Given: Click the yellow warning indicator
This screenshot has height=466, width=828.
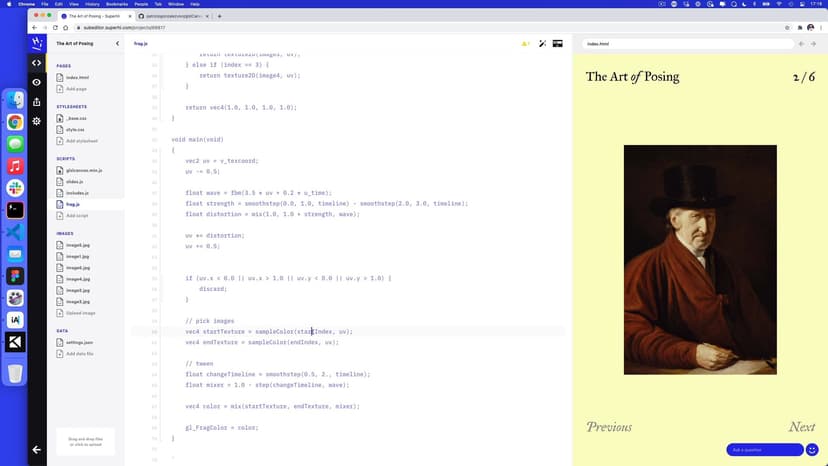Looking at the screenshot, I should tap(525, 44).
